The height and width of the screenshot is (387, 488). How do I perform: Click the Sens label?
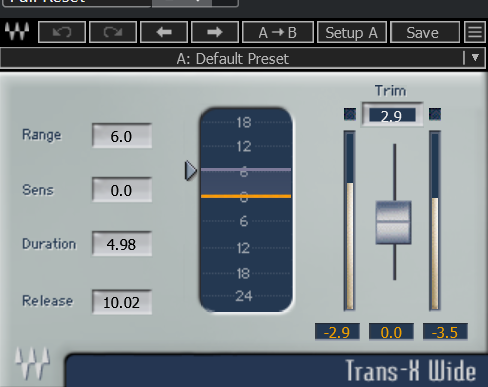click(38, 190)
